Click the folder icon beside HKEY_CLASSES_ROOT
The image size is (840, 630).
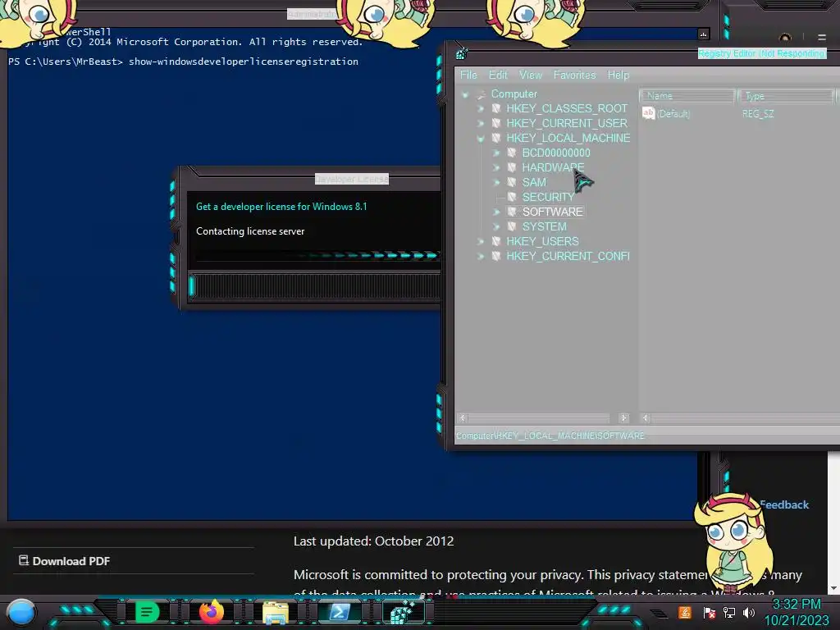coord(496,109)
